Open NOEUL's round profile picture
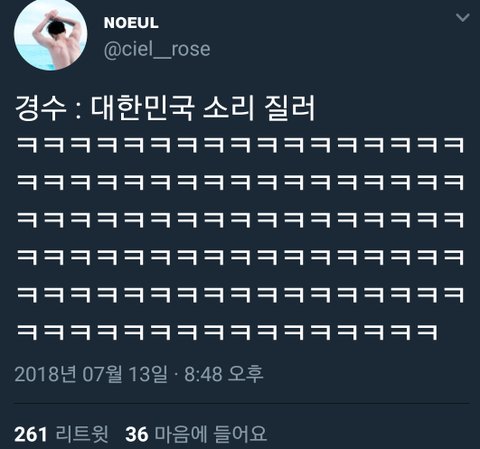This screenshot has height=449, width=480. coord(50,34)
